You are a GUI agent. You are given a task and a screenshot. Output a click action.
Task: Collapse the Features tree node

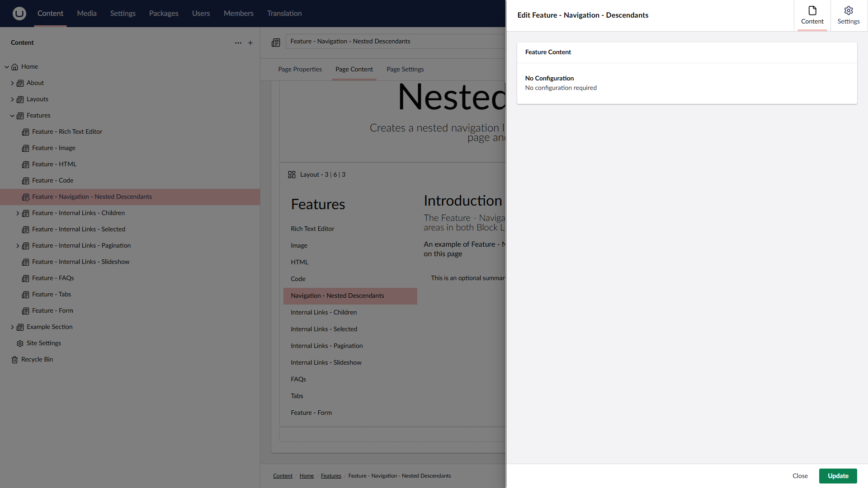(12, 116)
